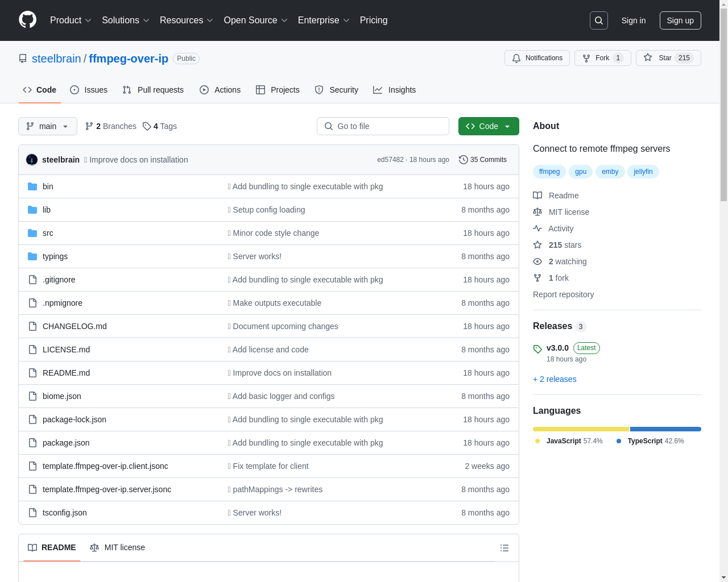
Task: Expand the green Code dropdown button
Action: pos(489,126)
